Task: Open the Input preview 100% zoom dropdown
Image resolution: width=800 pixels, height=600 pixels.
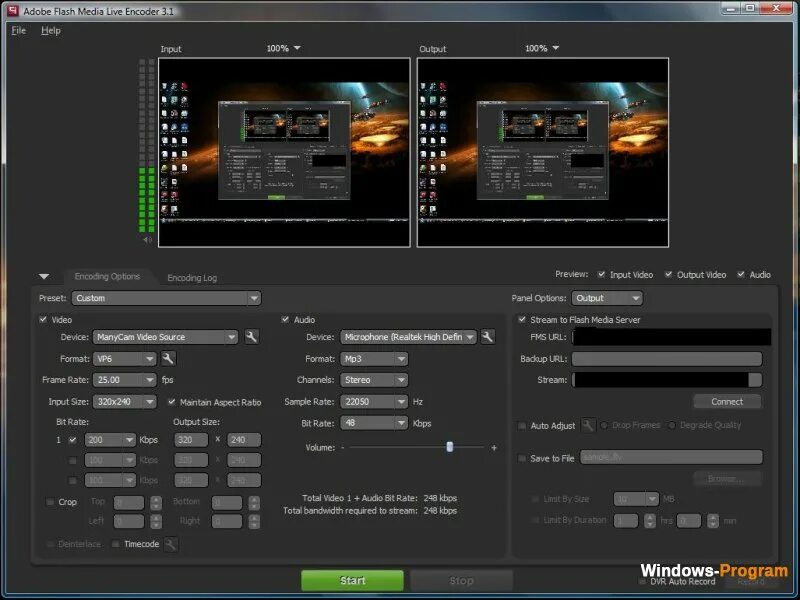Action: pos(284,48)
